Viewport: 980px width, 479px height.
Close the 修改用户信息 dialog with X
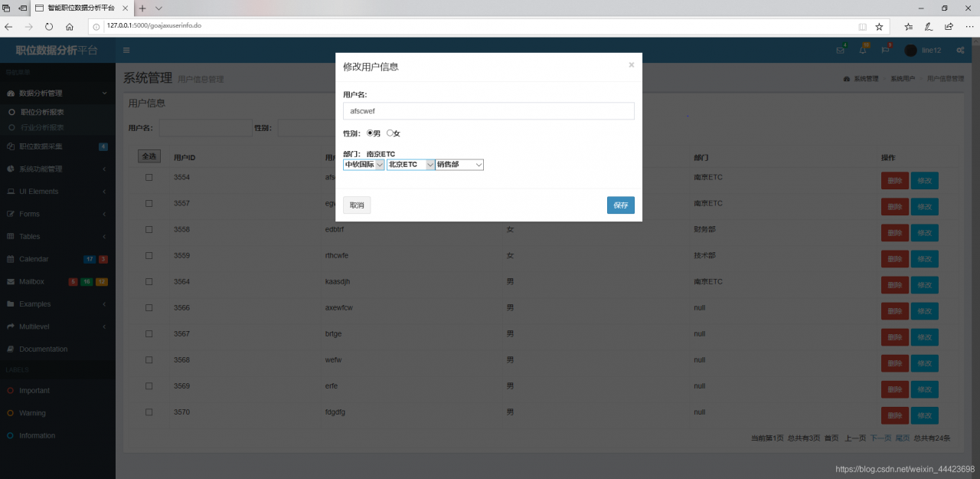click(632, 65)
